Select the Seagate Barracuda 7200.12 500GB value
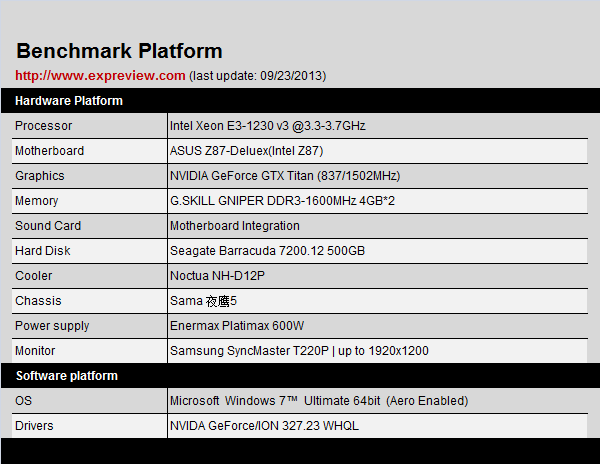The height and width of the screenshot is (464, 600). tap(267, 251)
